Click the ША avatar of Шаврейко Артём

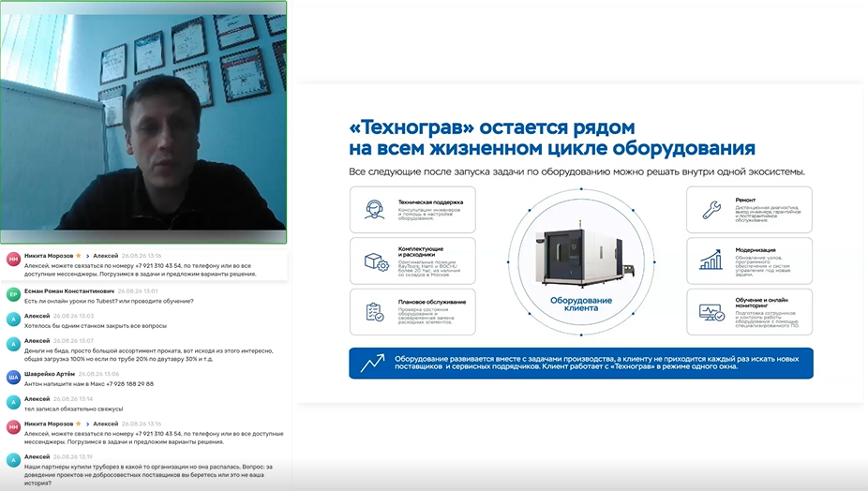(x=13, y=377)
